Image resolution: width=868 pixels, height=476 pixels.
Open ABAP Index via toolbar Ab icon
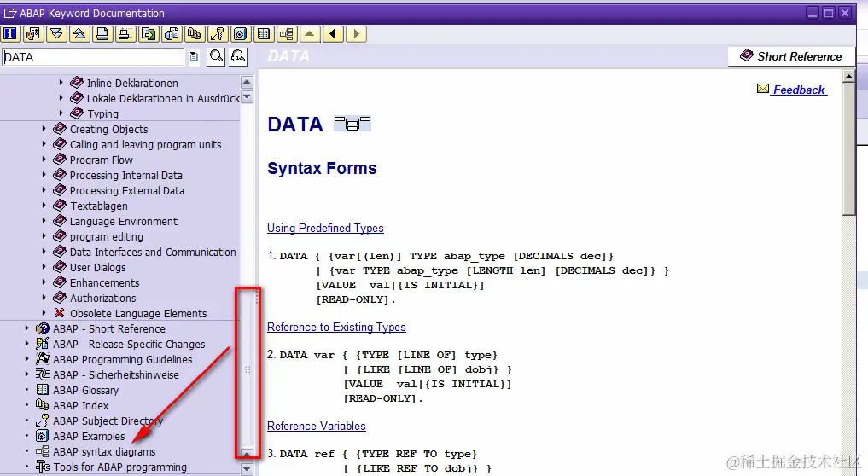click(195, 34)
